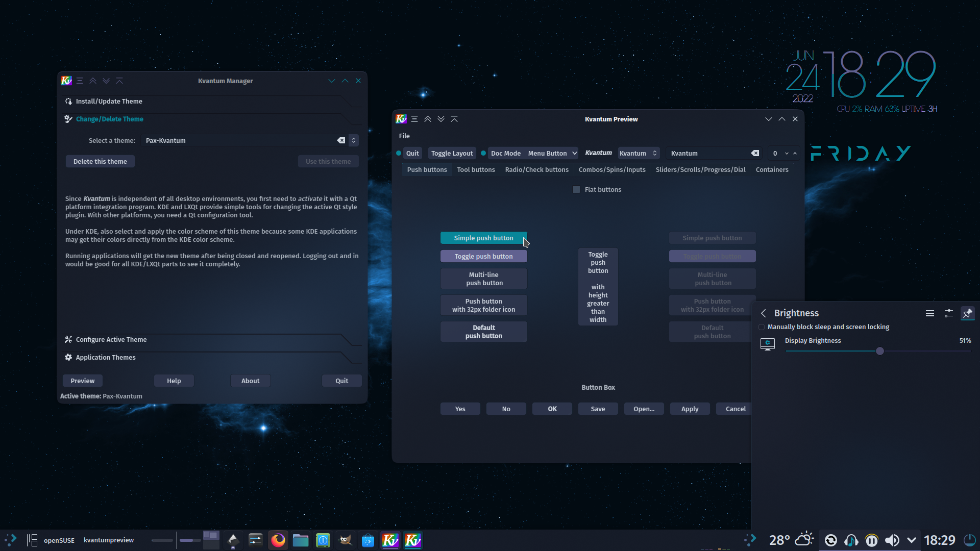Screen dimensions: 980x551
Task: Clear the Kvantum line edit in preview
Action: pos(755,153)
